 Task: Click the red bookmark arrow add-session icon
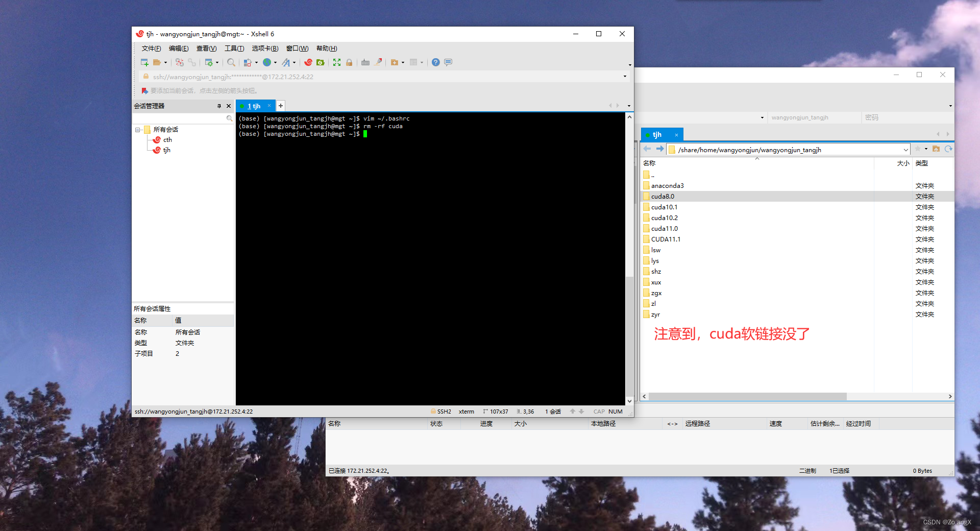(x=144, y=91)
